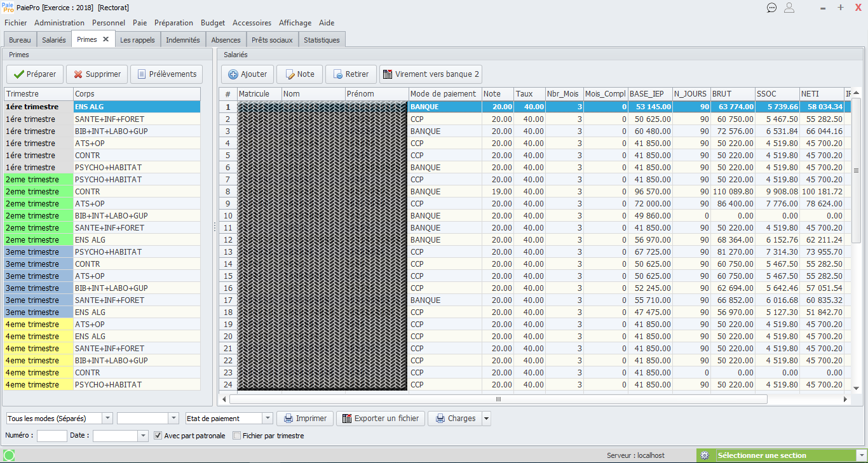Click the chat bubble icon in title bar
Image resolution: width=868 pixels, height=463 pixels.
(x=771, y=8)
